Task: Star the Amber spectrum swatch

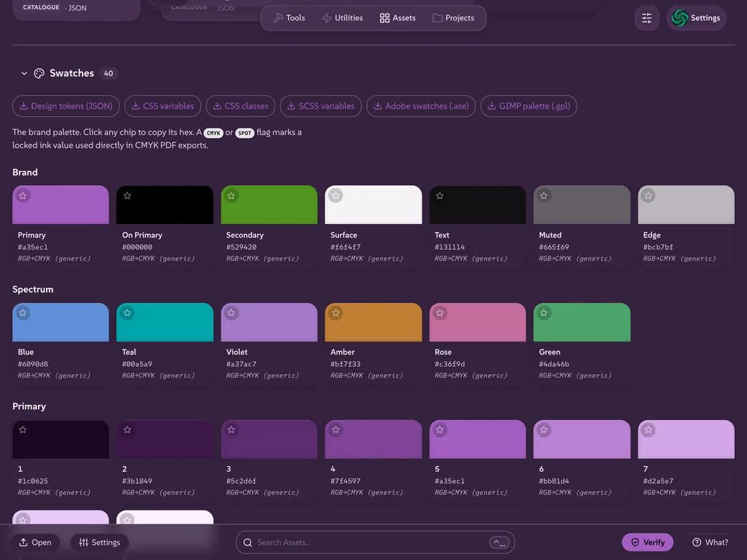Action: coord(336,313)
